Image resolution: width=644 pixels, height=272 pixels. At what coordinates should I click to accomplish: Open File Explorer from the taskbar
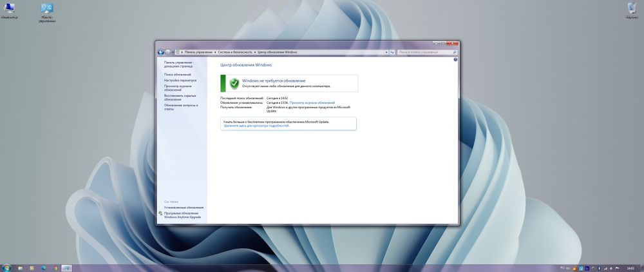click(20, 268)
